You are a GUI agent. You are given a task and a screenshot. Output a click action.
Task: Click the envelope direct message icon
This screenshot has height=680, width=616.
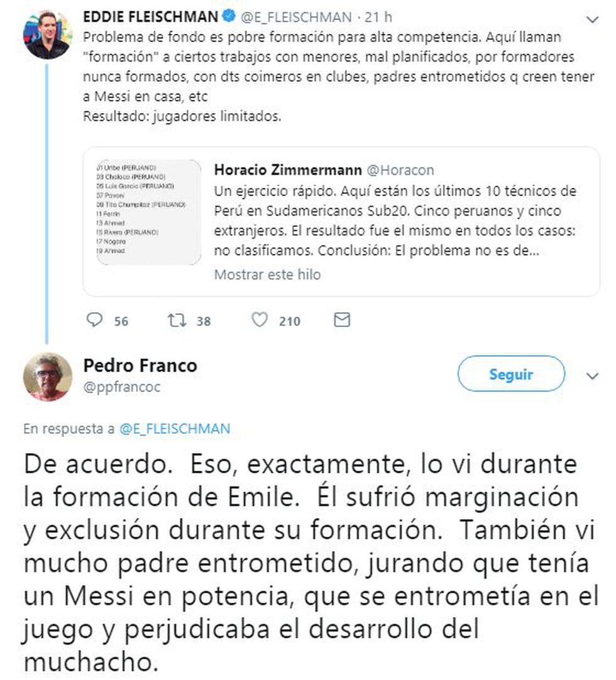point(341,321)
